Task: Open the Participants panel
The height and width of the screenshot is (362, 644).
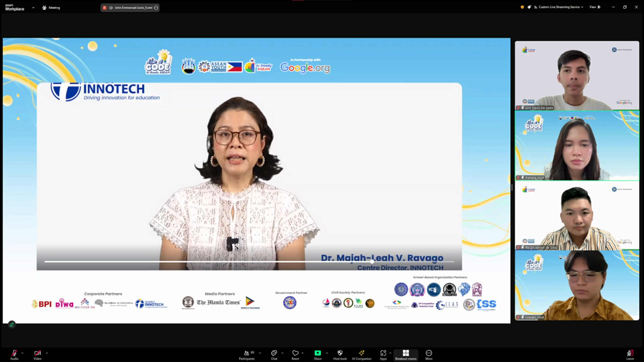Action: click(247, 354)
